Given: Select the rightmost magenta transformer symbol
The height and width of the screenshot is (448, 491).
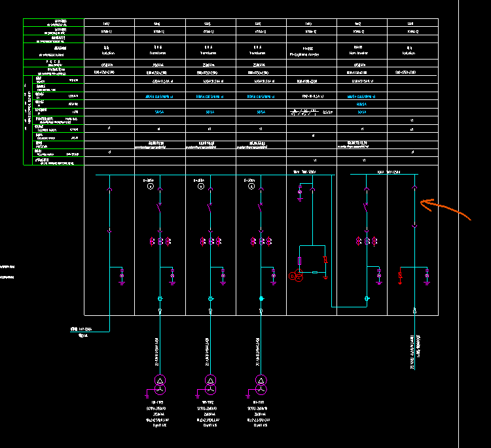Looking at the screenshot, I should [261, 385].
